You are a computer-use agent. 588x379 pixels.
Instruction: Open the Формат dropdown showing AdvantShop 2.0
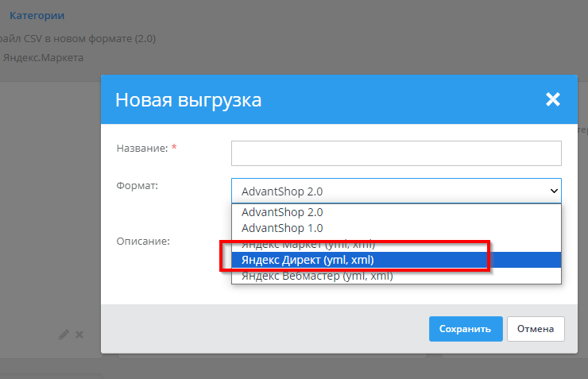[396, 191]
